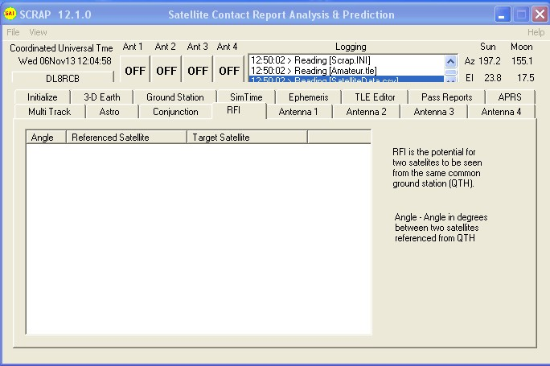550x366 pixels.
Task: Click the DL8RCB callsign button
Action: (x=63, y=78)
